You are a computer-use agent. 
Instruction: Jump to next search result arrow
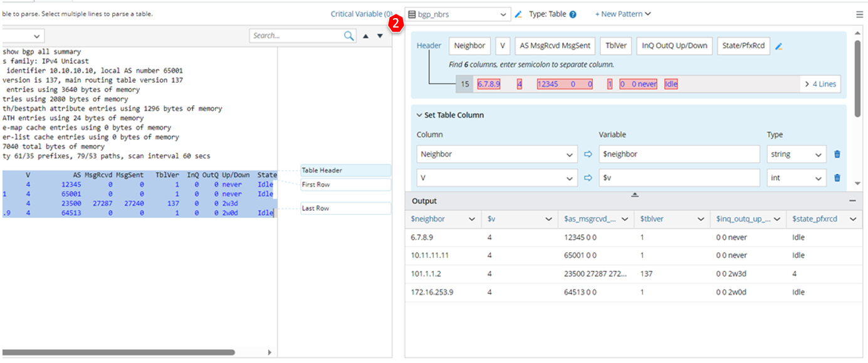tap(380, 36)
